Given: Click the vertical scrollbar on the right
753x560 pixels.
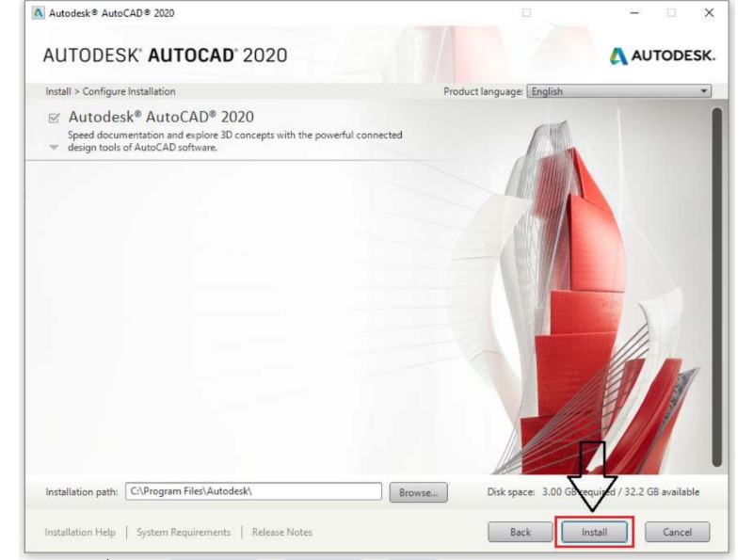Looking at the screenshot, I should pyautogui.click(x=717, y=287).
